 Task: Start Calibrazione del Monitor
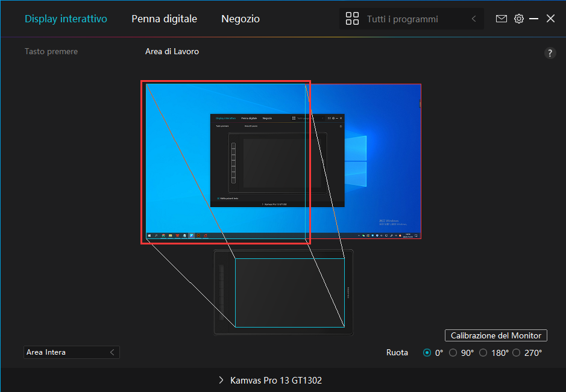[495, 335]
